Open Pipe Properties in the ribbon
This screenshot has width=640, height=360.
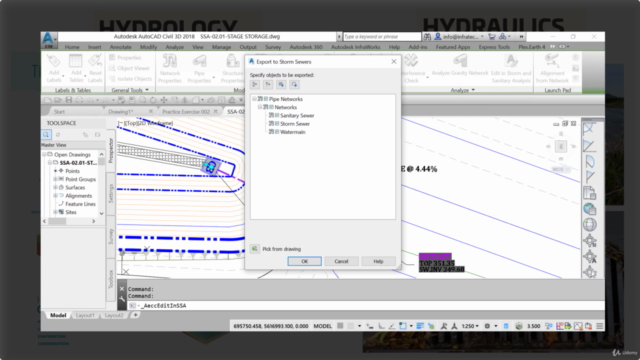(x=199, y=69)
